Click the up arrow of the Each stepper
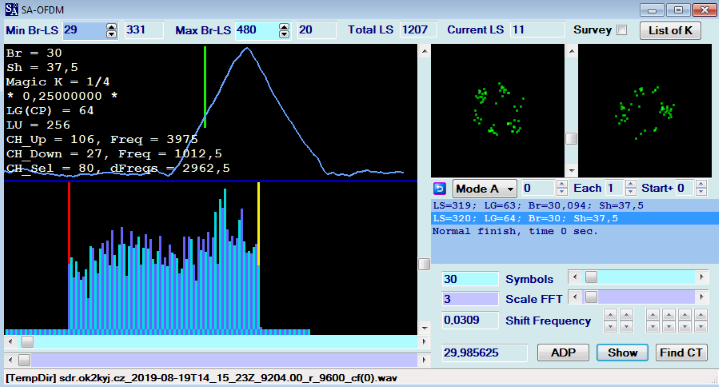719x387 pixels. [631, 185]
